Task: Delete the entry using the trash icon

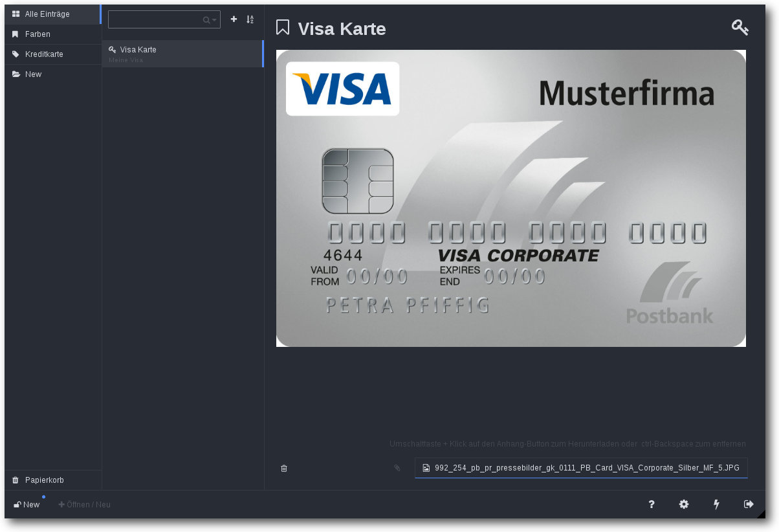Action: (x=284, y=468)
